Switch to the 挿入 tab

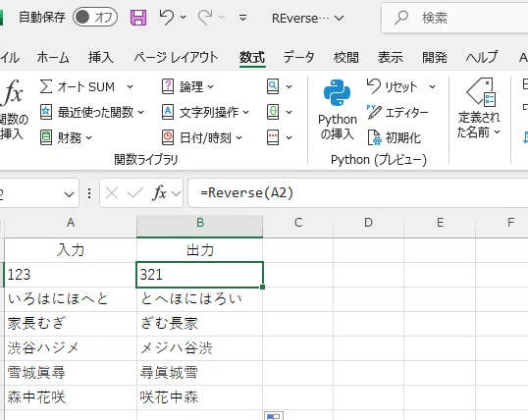(100, 57)
